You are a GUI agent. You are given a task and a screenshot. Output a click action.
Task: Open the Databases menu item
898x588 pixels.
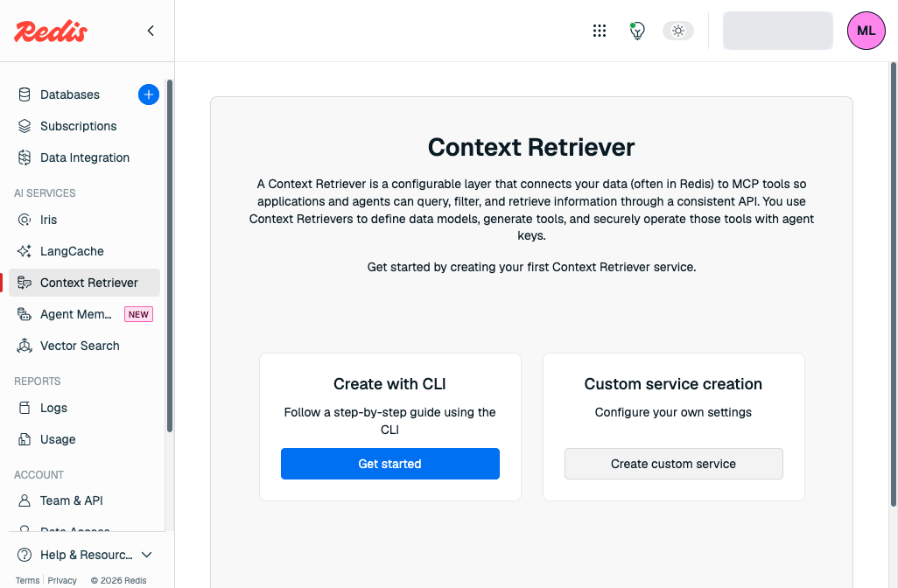coord(70,94)
